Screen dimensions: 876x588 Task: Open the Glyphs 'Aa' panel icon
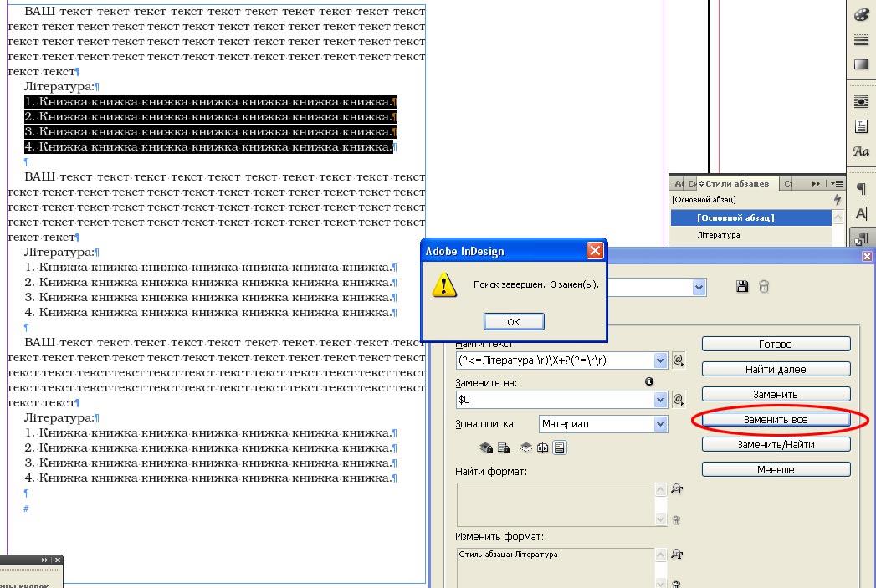pyautogui.click(x=862, y=151)
